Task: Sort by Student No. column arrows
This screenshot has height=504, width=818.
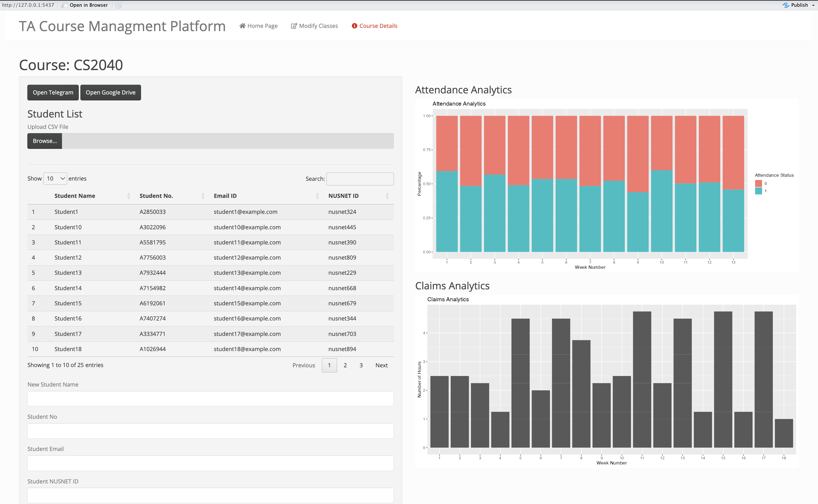Action: pyautogui.click(x=203, y=196)
